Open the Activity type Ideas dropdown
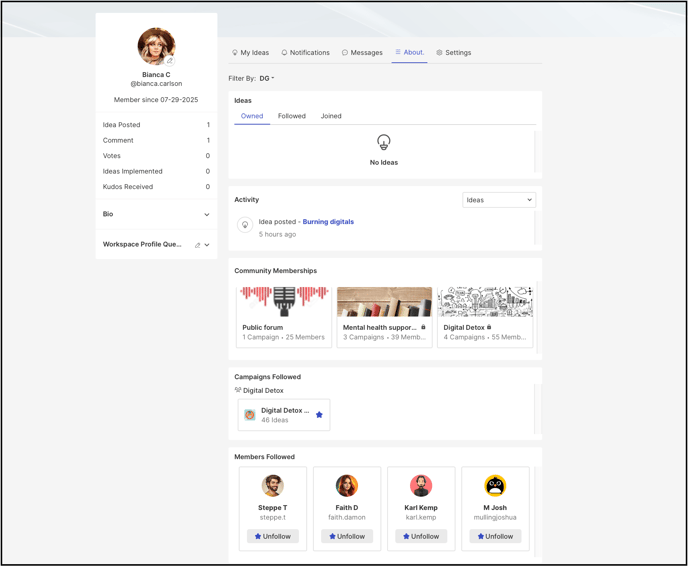Screen dimensions: 688x566 pos(499,200)
